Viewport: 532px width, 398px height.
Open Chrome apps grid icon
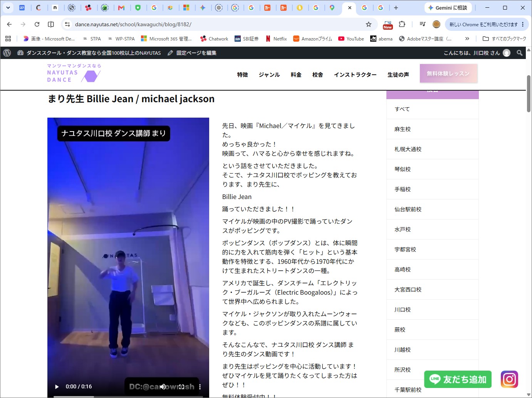click(8, 39)
